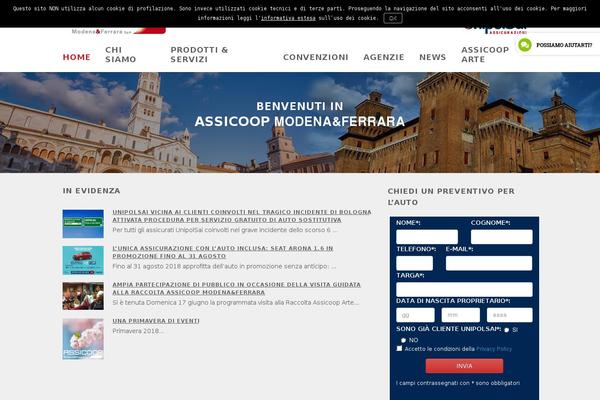The height and width of the screenshot is (400, 600).
Task: Open Prodotti & Servizi menu
Action: tap(199, 54)
